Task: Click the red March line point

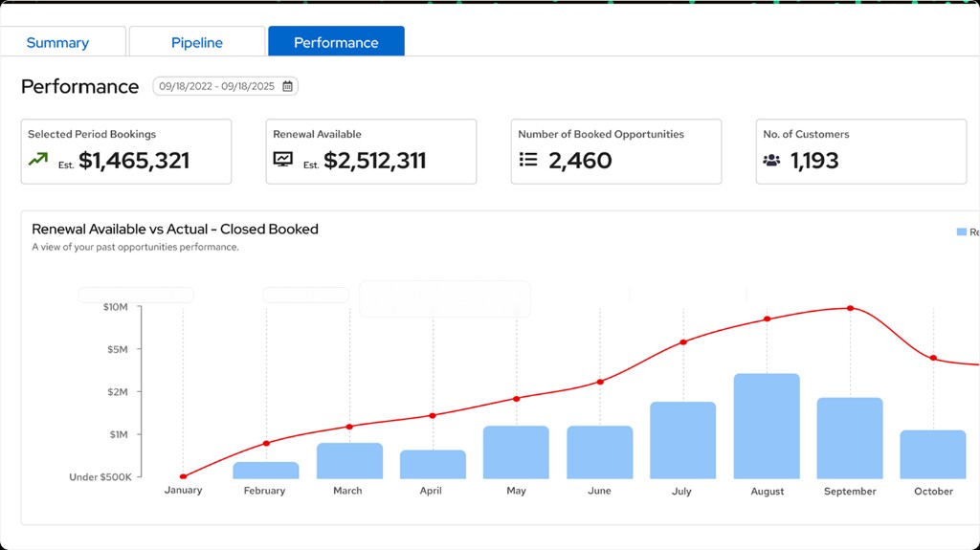Action: pos(349,427)
